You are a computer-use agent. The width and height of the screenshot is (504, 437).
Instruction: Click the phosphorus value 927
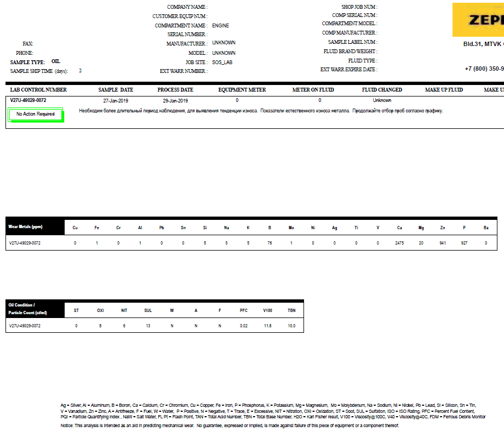tap(464, 242)
